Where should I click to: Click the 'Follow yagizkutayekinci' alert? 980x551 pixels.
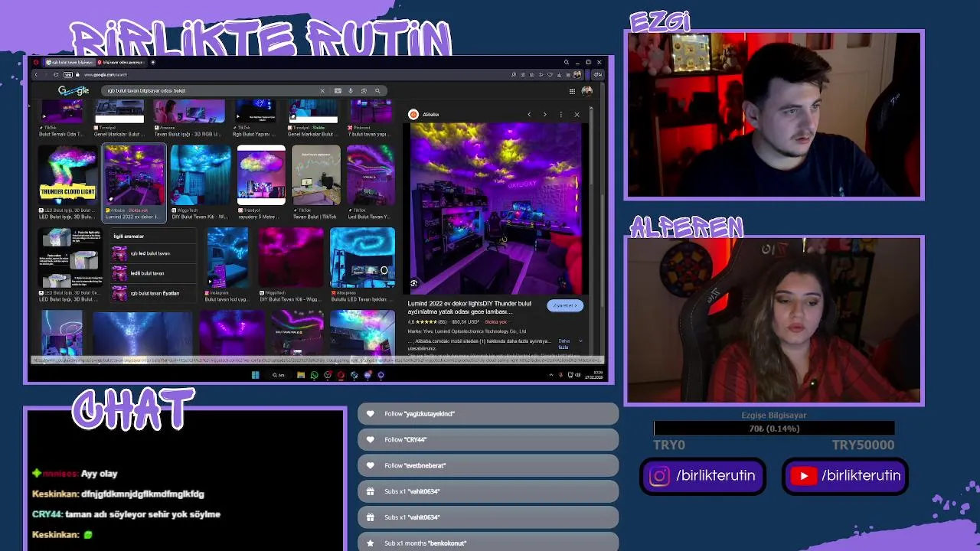[488, 414]
